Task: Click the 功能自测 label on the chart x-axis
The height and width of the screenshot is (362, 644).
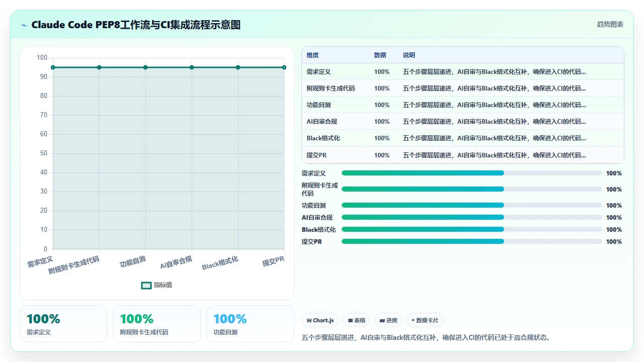Action: [132, 261]
